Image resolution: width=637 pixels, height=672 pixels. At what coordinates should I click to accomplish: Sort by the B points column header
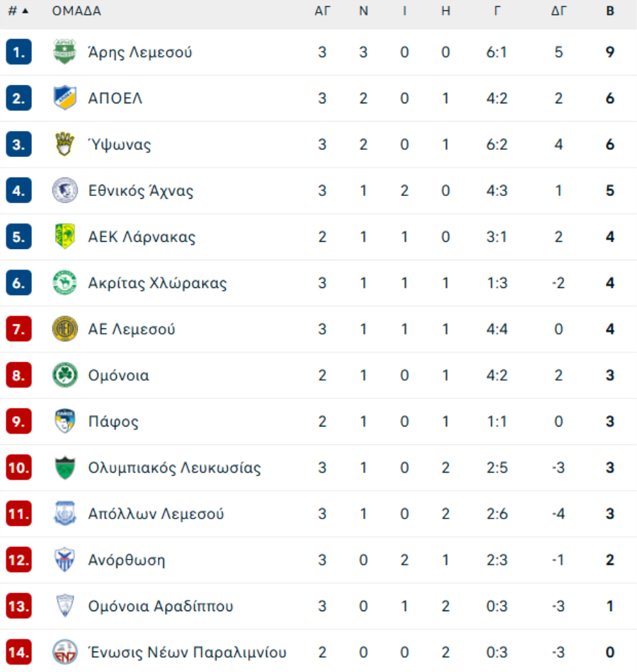[610, 11]
